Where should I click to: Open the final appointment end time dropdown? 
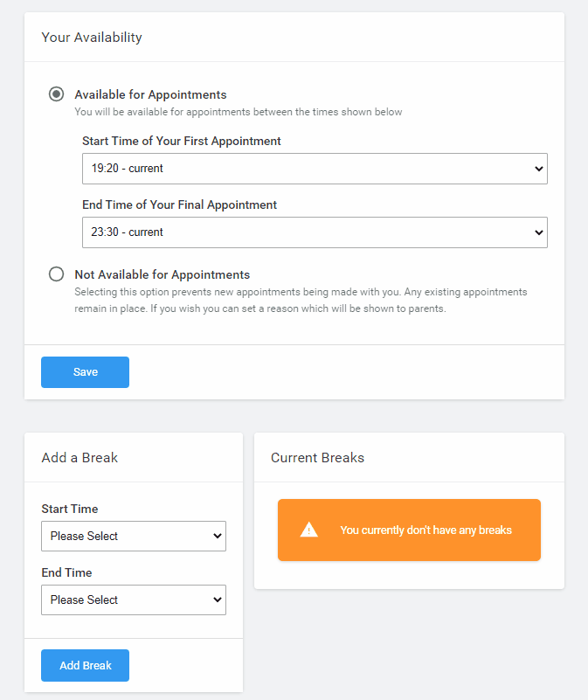[315, 232]
